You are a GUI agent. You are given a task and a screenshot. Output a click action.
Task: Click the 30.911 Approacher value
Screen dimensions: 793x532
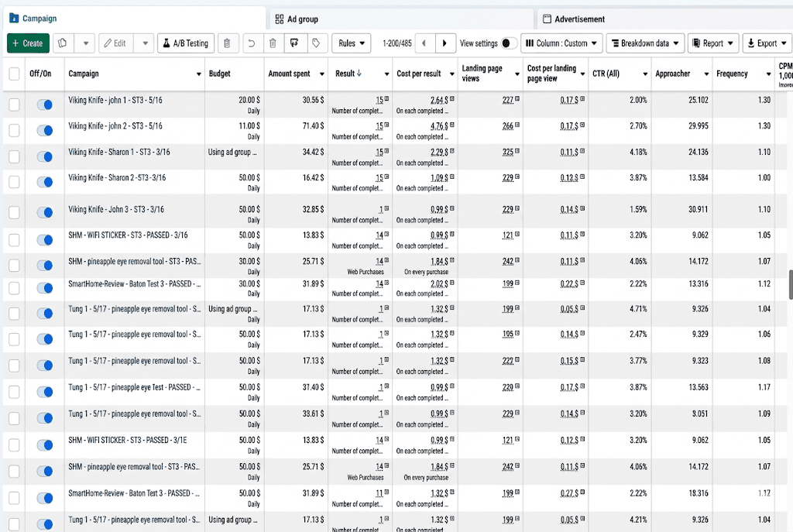point(698,209)
